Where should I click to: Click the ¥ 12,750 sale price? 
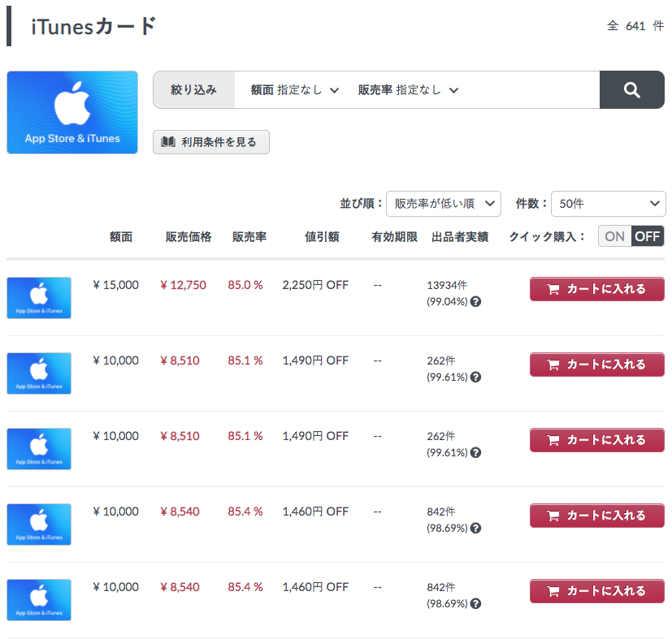tap(183, 285)
